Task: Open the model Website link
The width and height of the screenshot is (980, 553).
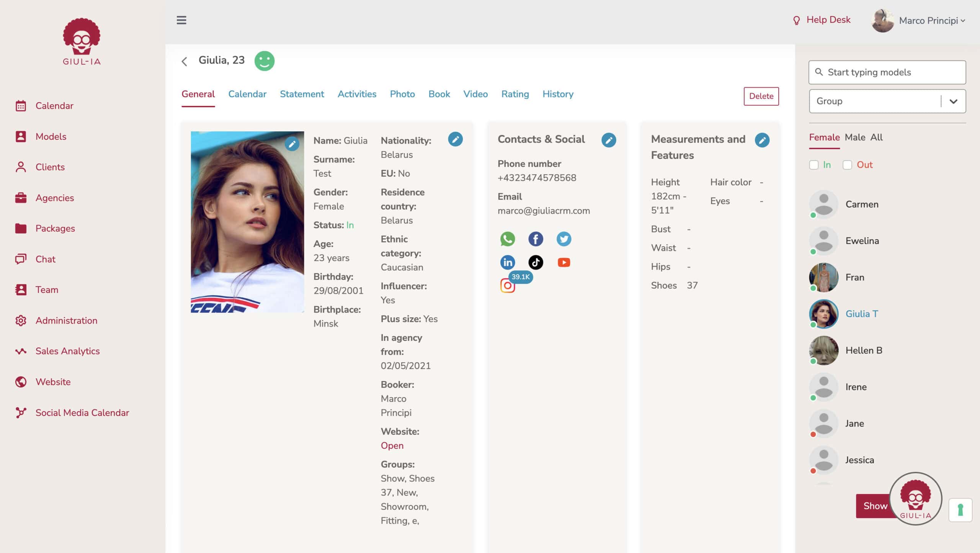Action: (x=392, y=446)
